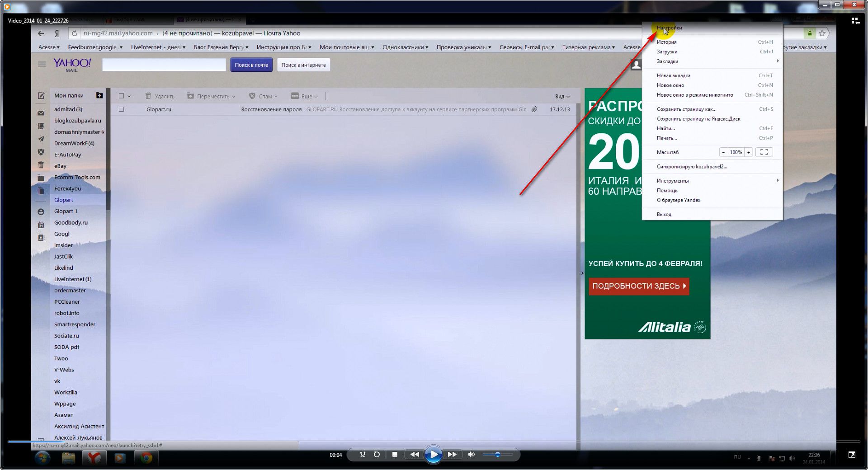Click the browser back arrow

pos(41,33)
